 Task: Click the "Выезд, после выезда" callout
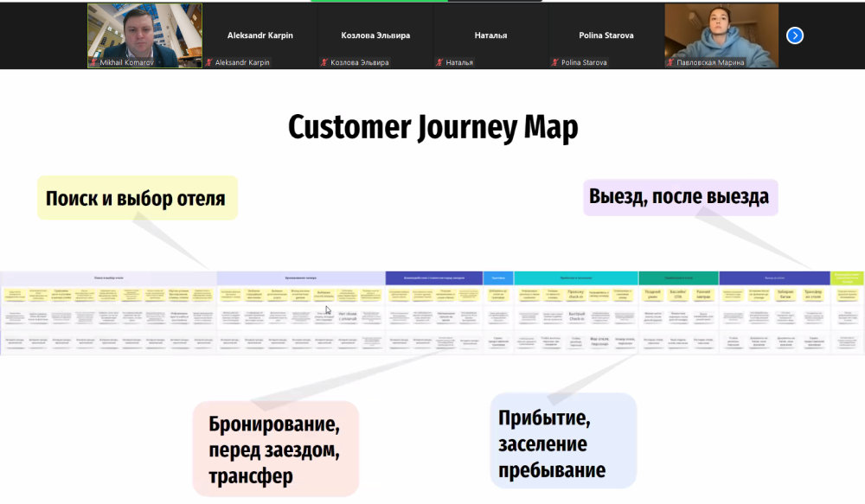tap(679, 196)
